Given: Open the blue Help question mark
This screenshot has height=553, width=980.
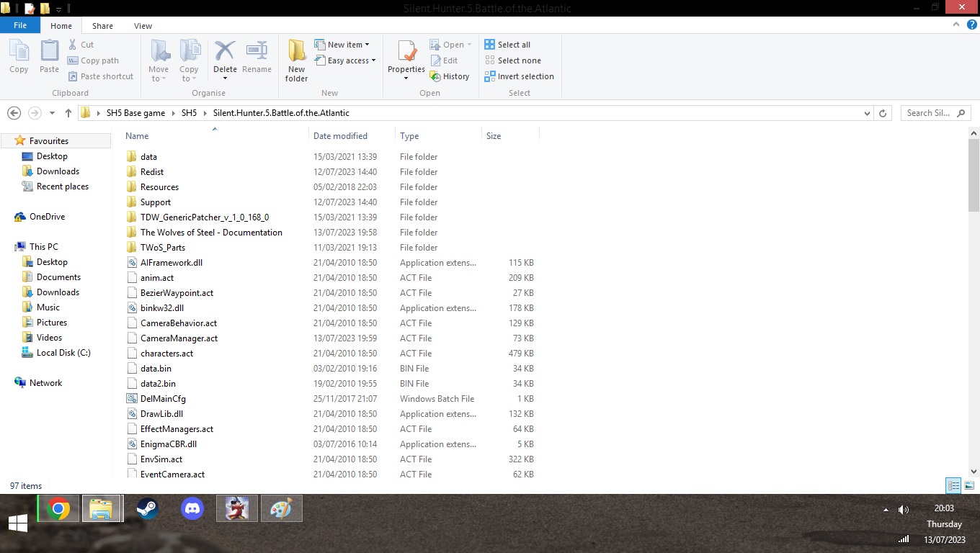Looking at the screenshot, I should coord(971,25).
